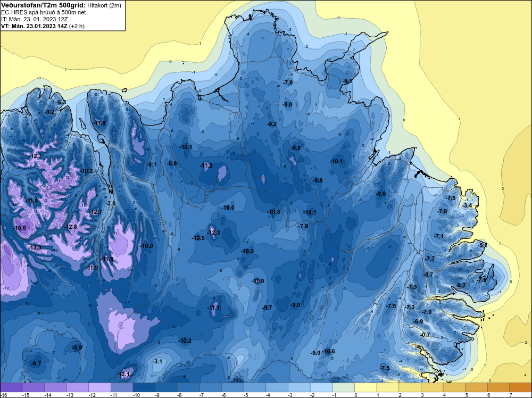
Task: Click the -5.9 temperature reading
Action: [x=316, y=353]
